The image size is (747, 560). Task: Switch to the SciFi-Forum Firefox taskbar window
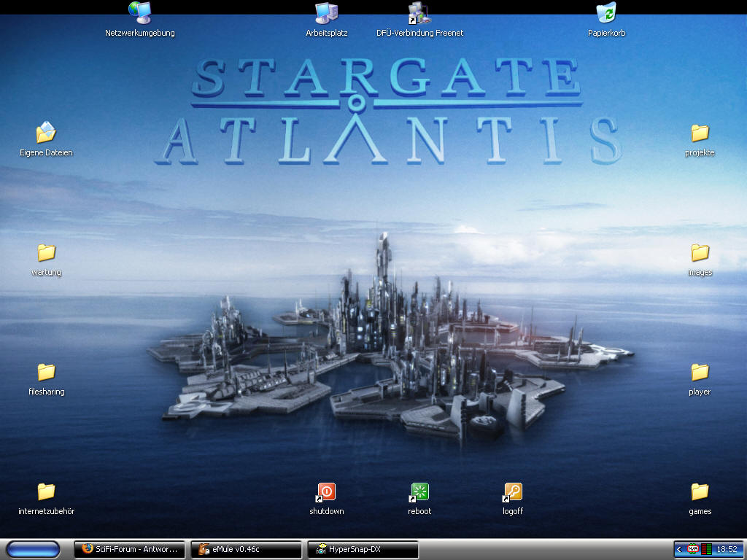click(x=130, y=550)
